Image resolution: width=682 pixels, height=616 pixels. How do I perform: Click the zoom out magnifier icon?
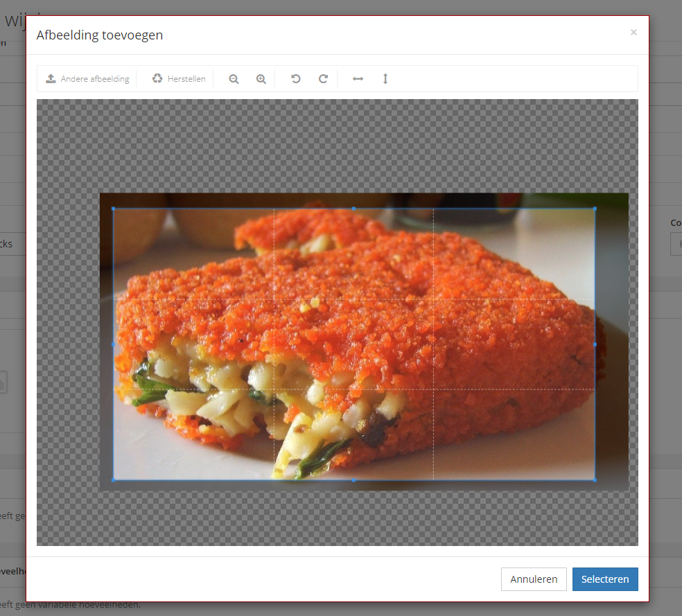(234, 79)
